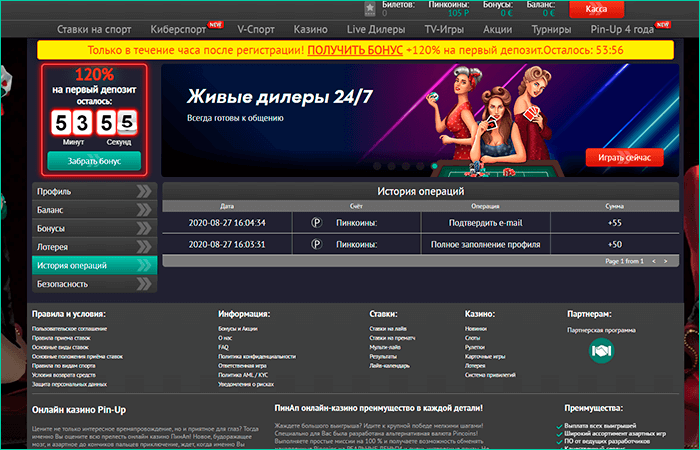Click the star tickets icon in header

[x=370, y=8]
